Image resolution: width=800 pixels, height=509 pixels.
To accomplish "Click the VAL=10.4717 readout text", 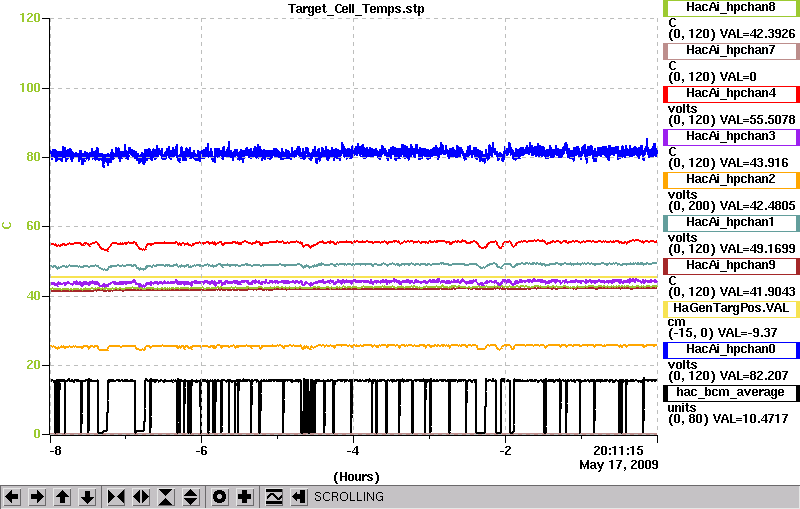I will [750, 419].
